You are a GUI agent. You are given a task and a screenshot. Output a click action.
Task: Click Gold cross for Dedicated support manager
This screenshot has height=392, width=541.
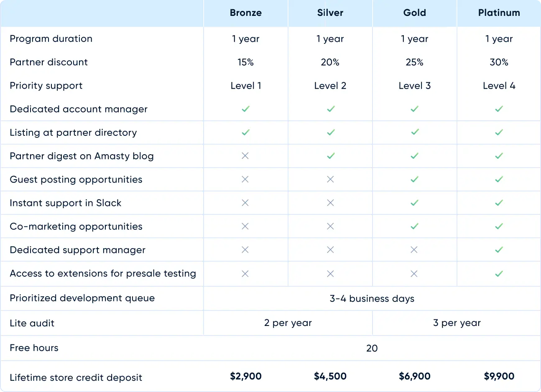414,249
